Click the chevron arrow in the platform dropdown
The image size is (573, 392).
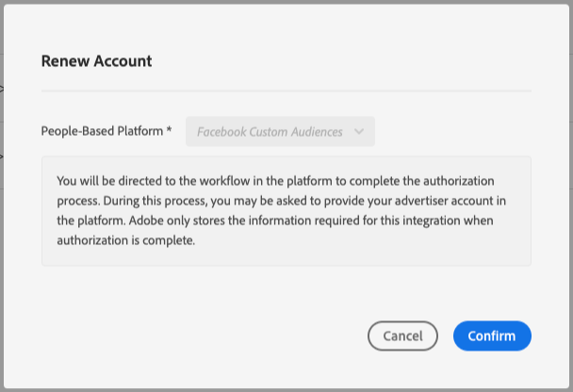coord(359,132)
